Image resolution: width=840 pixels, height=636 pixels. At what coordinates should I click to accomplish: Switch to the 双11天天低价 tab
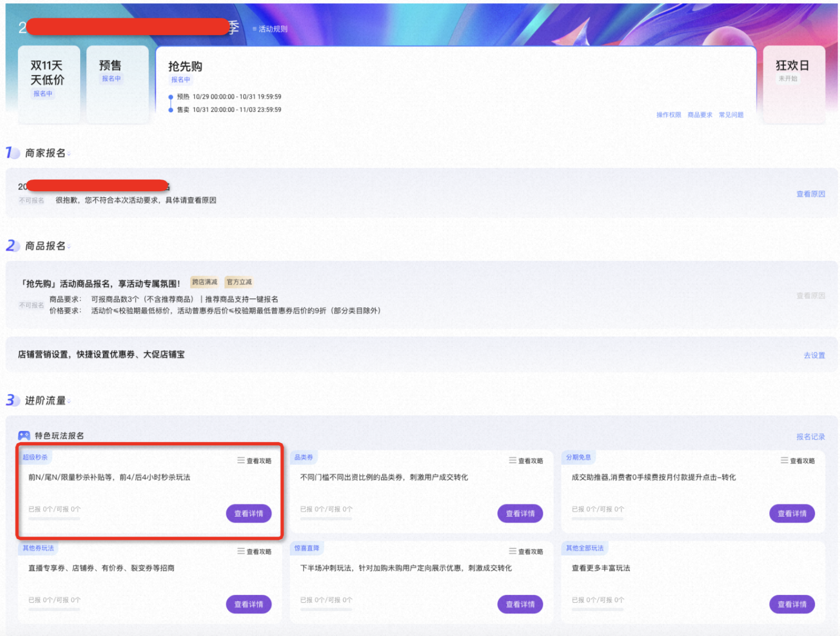point(48,85)
